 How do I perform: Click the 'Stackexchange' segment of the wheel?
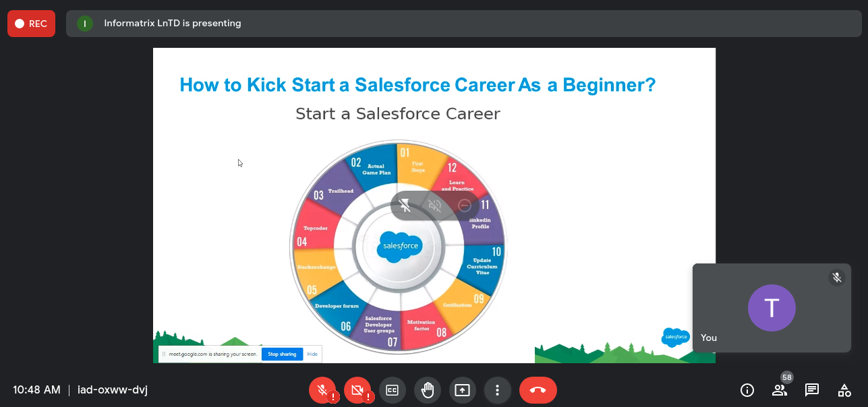coord(317,268)
